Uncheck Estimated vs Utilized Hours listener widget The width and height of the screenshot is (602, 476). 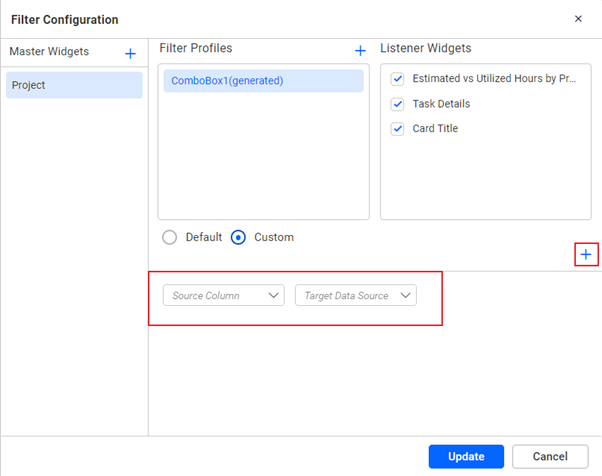pos(397,79)
